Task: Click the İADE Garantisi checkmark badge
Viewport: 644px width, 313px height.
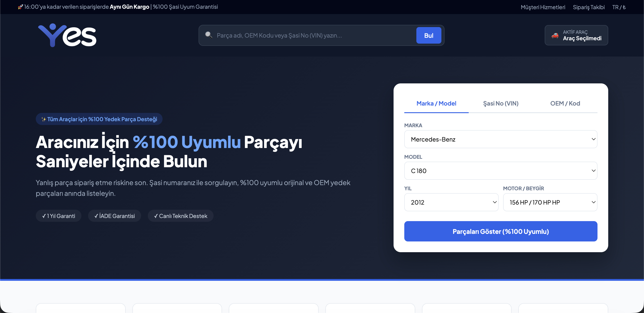Action: coord(114,216)
